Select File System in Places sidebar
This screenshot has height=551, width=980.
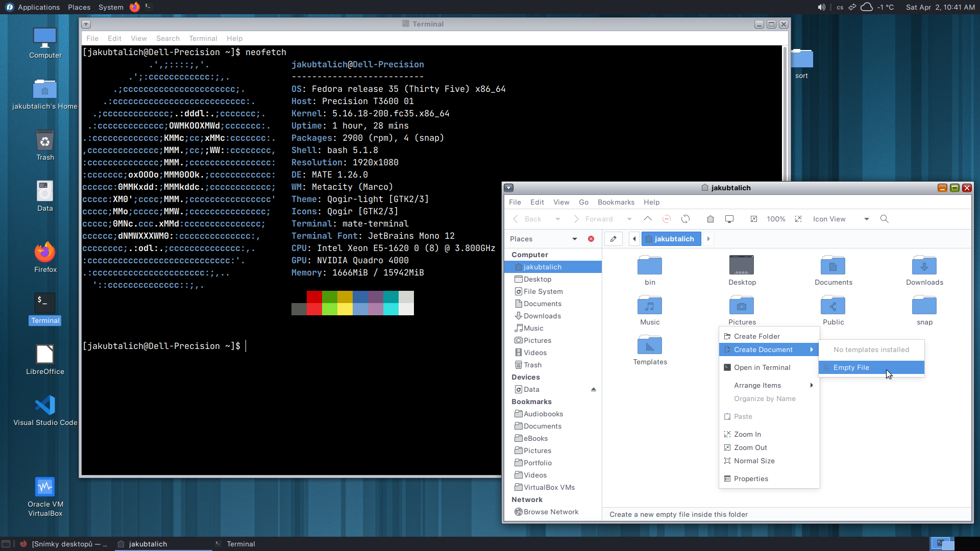pos(553,291)
